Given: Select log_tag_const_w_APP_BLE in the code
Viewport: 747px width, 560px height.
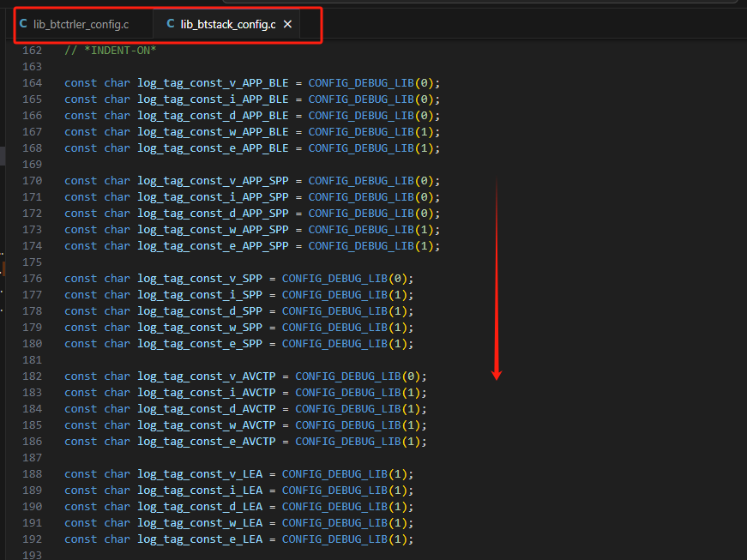Looking at the screenshot, I should [213, 132].
